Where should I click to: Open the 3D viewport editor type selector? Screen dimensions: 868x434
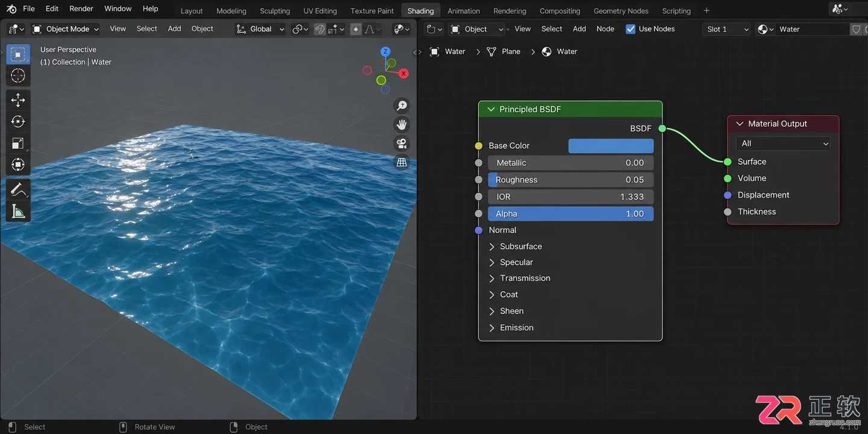(x=16, y=29)
